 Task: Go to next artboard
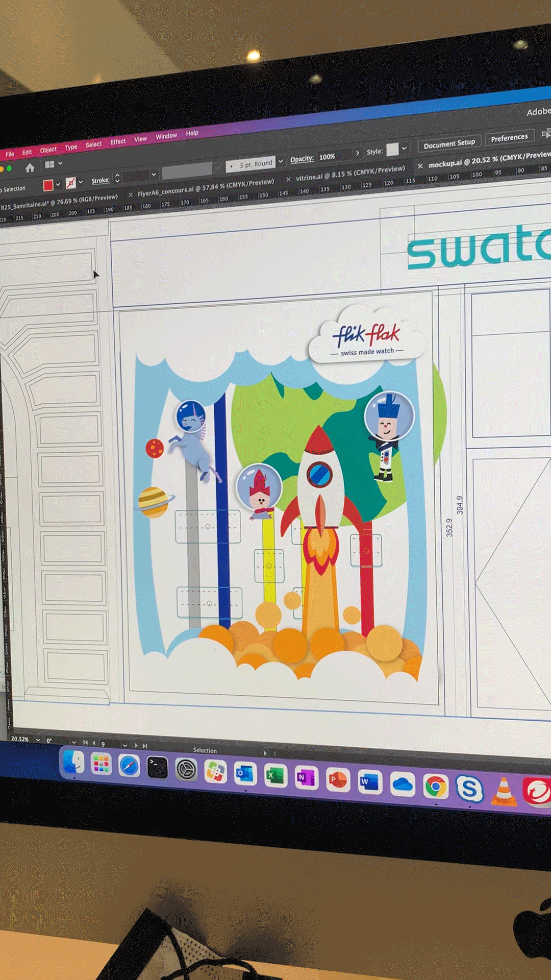point(136,745)
